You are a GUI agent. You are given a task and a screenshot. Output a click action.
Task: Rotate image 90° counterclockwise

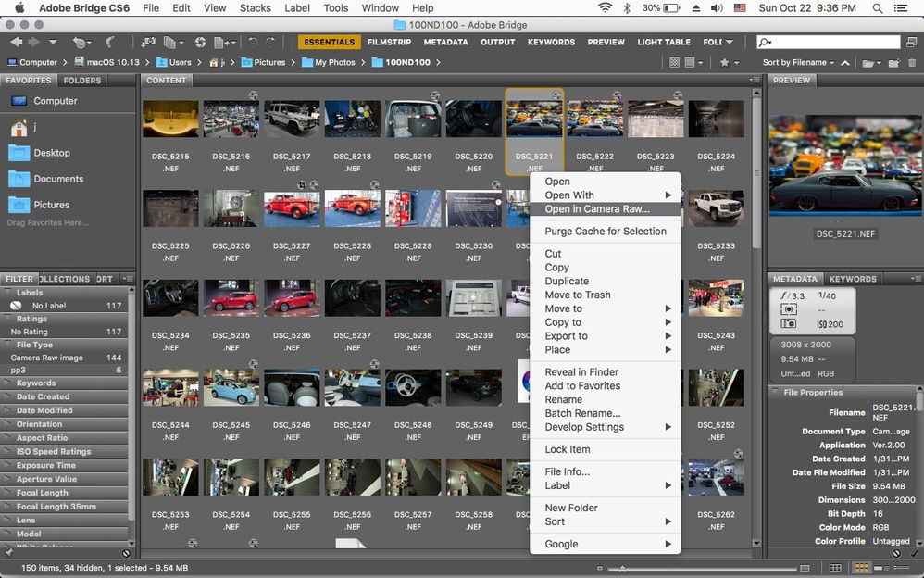(253, 43)
